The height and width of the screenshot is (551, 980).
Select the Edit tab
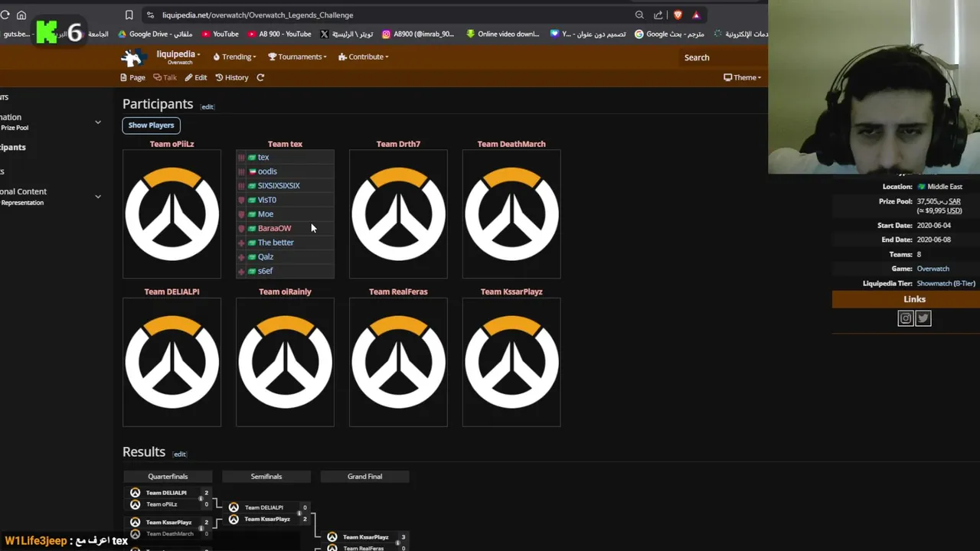point(195,77)
